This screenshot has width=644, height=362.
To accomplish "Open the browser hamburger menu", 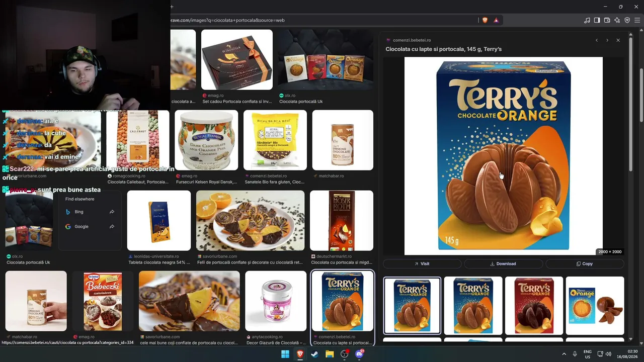I will (x=637, y=20).
